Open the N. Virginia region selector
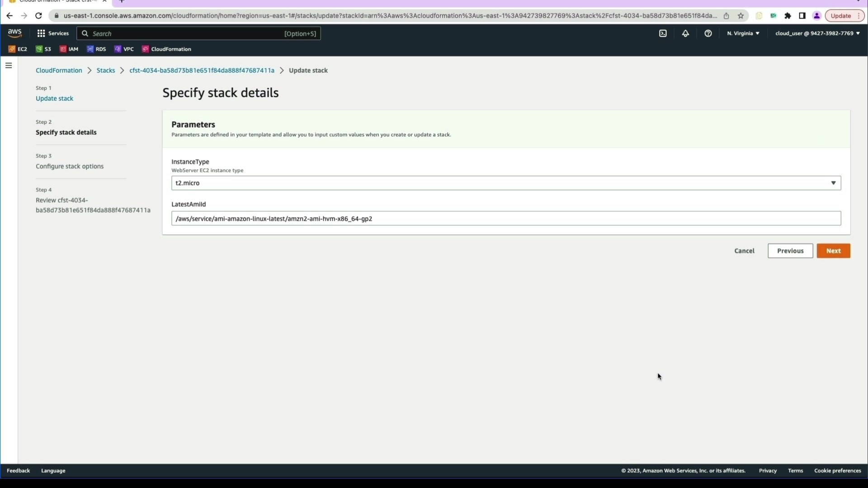Viewport: 868px width, 488px height. point(743,33)
